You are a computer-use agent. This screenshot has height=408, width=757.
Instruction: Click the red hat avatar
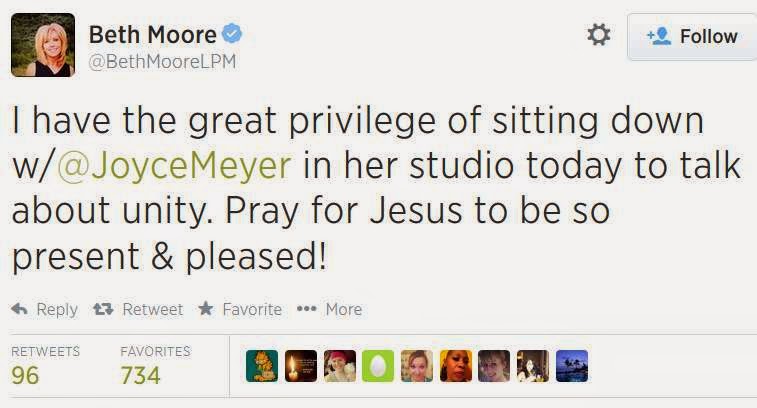coord(339,366)
